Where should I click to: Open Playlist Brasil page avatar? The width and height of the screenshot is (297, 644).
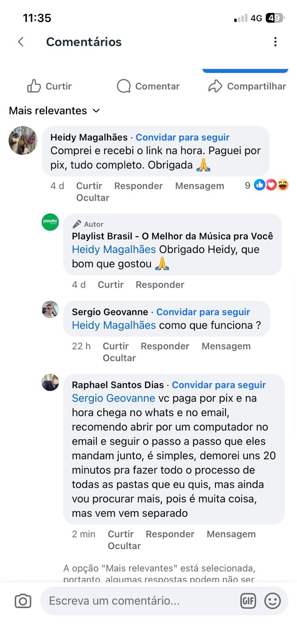coord(50,222)
